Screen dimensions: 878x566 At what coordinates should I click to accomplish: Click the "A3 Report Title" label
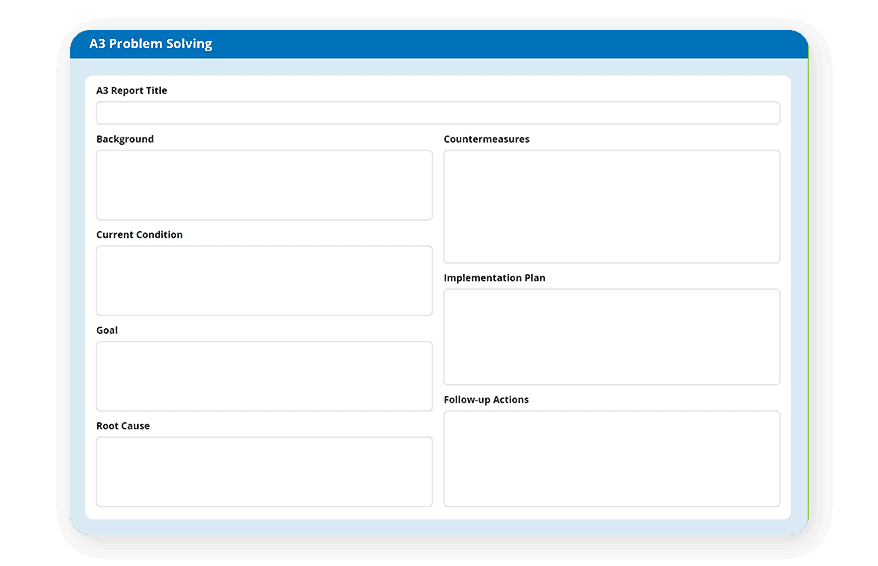[131, 91]
